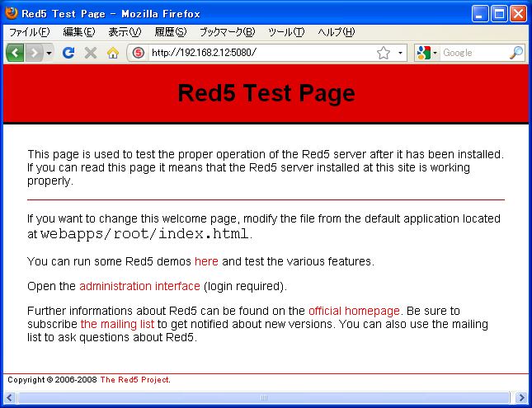Open the 編集(E) menu
Image resolution: width=532 pixels, height=408 pixels.
coord(79,32)
